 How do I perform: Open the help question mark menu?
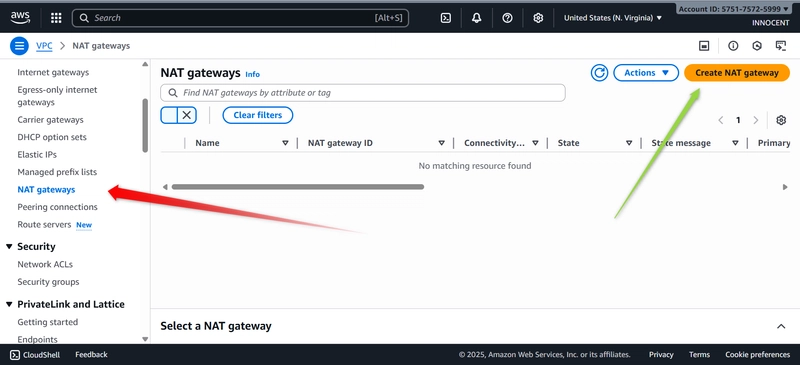[x=507, y=18]
